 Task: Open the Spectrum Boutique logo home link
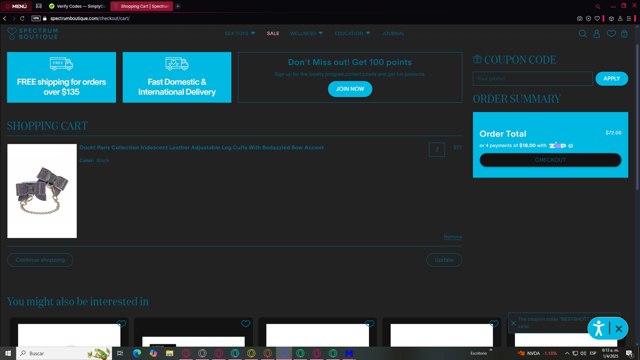pyautogui.click(x=33, y=33)
